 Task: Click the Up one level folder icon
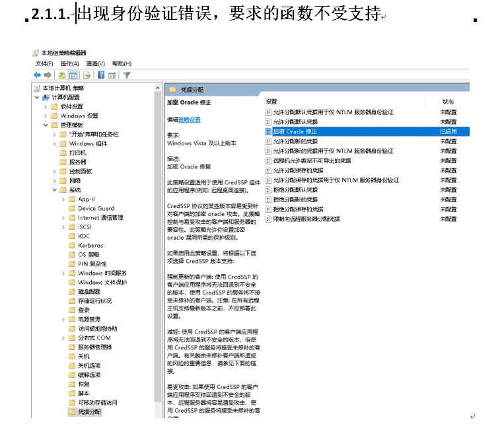[x=61, y=75]
